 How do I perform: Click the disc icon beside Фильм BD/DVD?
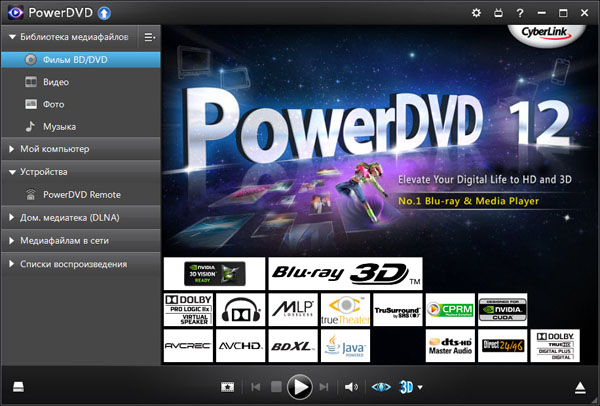click(31, 60)
